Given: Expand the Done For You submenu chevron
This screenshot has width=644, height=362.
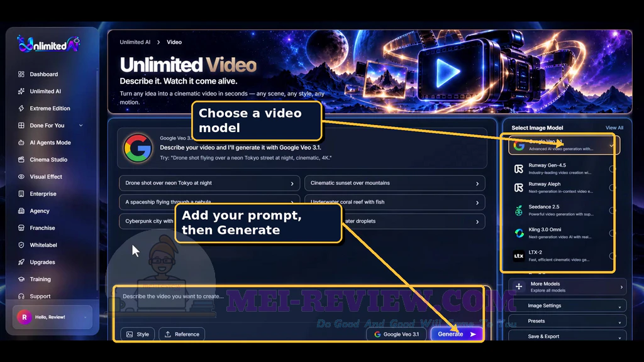Looking at the screenshot, I should (x=81, y=126).
